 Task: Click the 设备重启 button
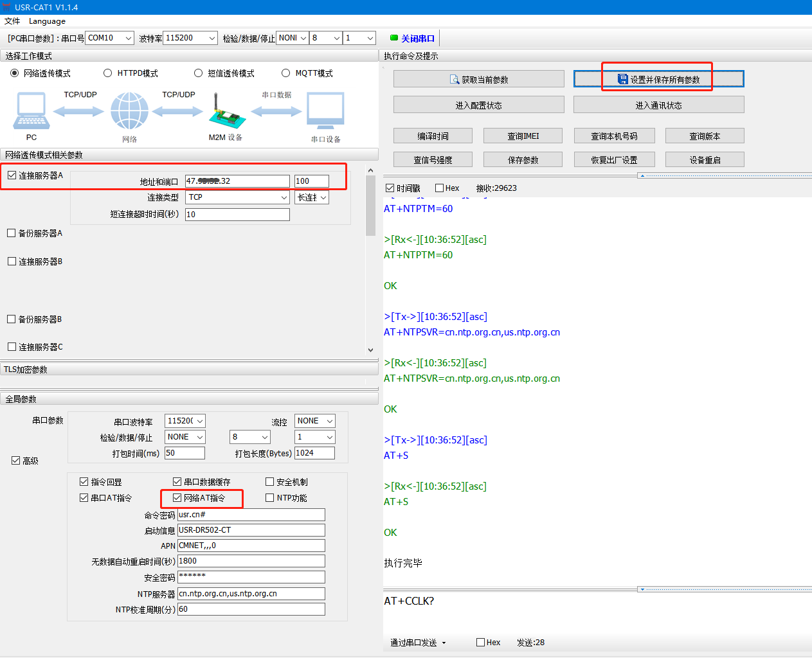705,160
